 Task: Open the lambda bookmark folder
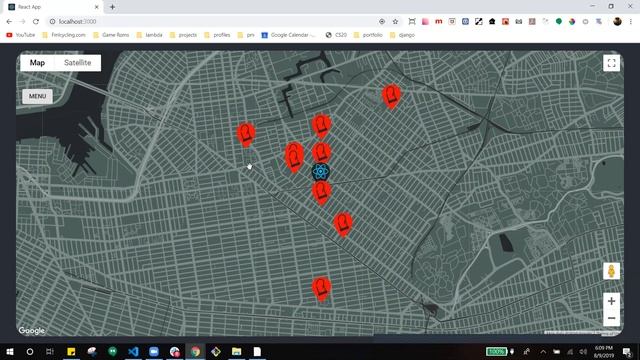tap(149, 35)
